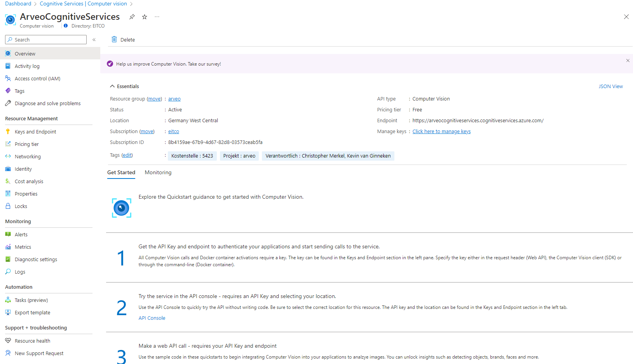
Task: Mark resource as favorite with star icon
Action: 145,17
